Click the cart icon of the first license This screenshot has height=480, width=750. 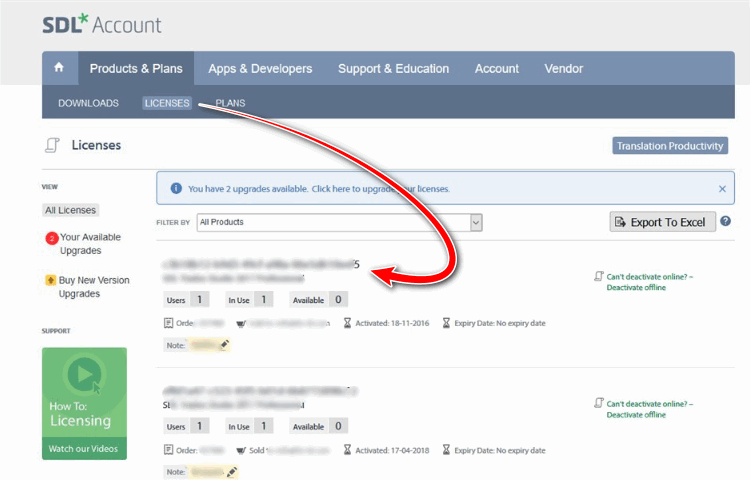(x=241, y=324)
